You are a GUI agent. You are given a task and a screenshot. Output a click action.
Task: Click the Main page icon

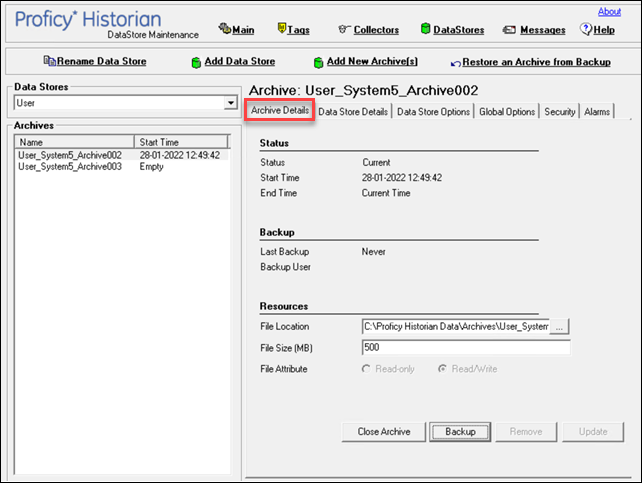(x=225, y=28)
